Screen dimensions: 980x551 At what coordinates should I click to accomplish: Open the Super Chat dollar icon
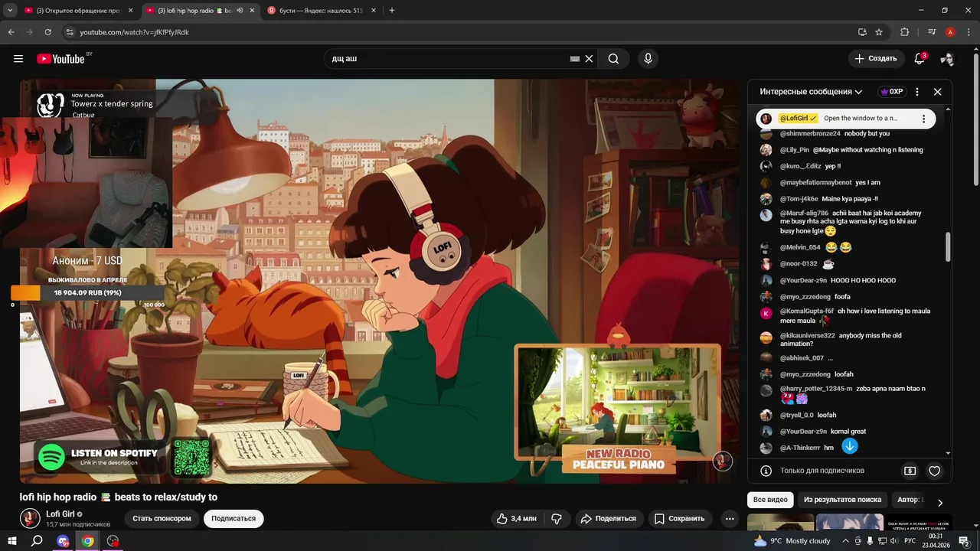910,471
